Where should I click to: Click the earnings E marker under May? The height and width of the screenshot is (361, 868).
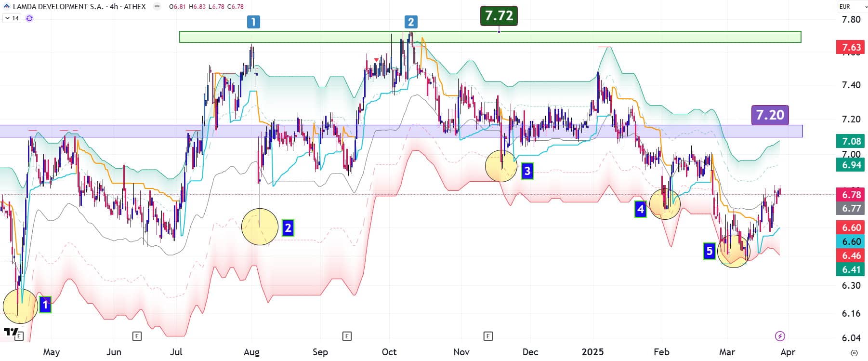click(x=19, y=336)
